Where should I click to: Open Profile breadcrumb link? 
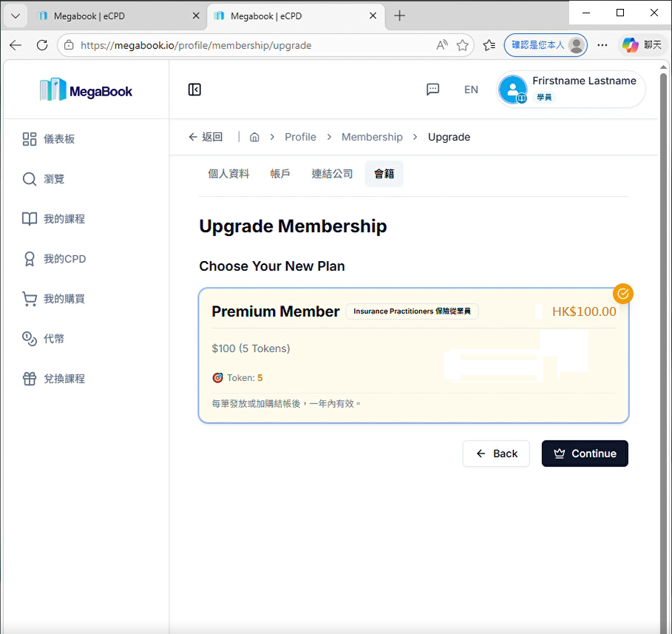[300, 137]
